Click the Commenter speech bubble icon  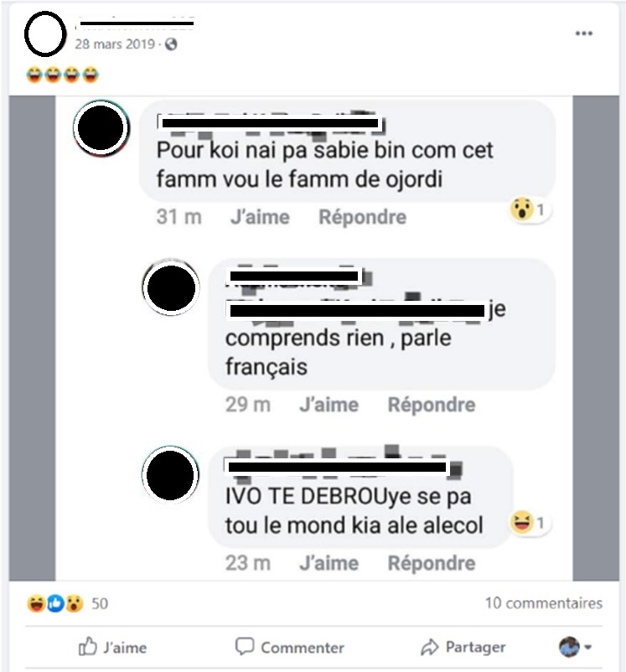(x=245, y=646)
